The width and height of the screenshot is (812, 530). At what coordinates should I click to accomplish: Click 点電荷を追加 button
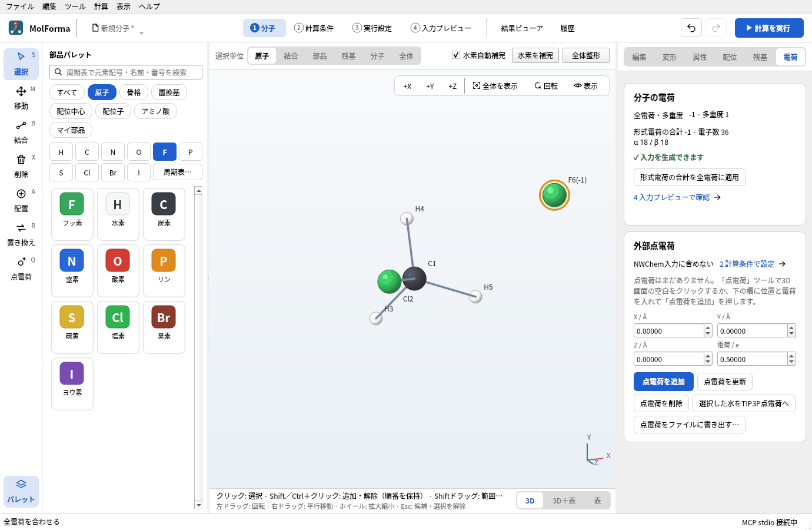tap(664, 382)
